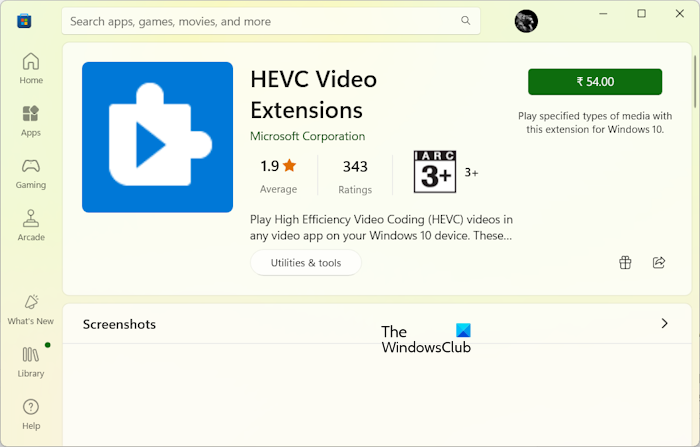
Task: Open Microsoft Corporation publisher link
Action: [x=308, y=136]
